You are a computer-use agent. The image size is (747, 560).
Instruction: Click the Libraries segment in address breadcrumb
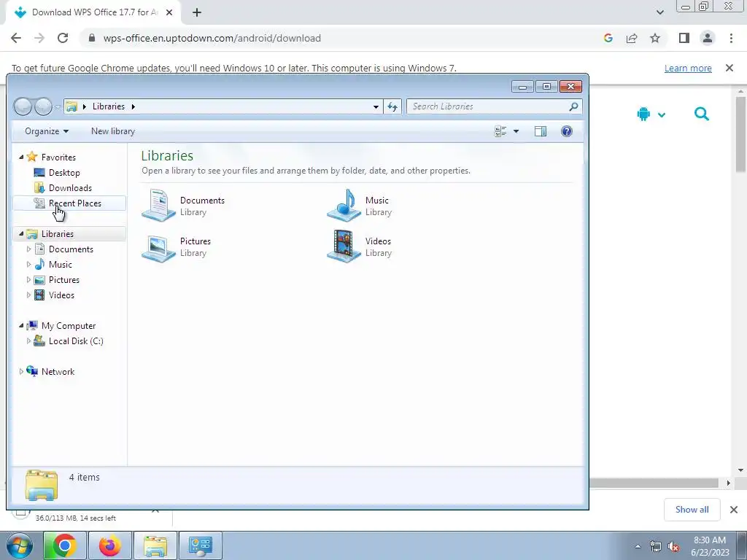[x=109, y=106]
